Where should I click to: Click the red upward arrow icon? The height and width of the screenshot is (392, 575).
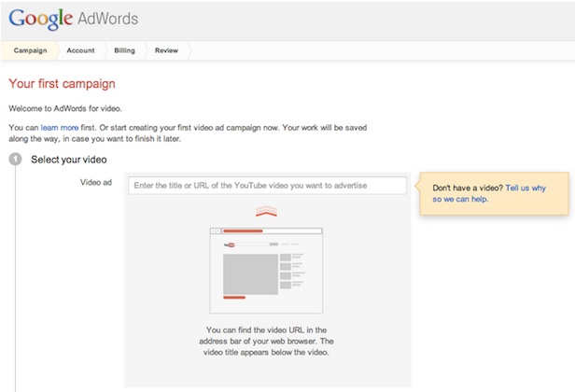point(266,211)
